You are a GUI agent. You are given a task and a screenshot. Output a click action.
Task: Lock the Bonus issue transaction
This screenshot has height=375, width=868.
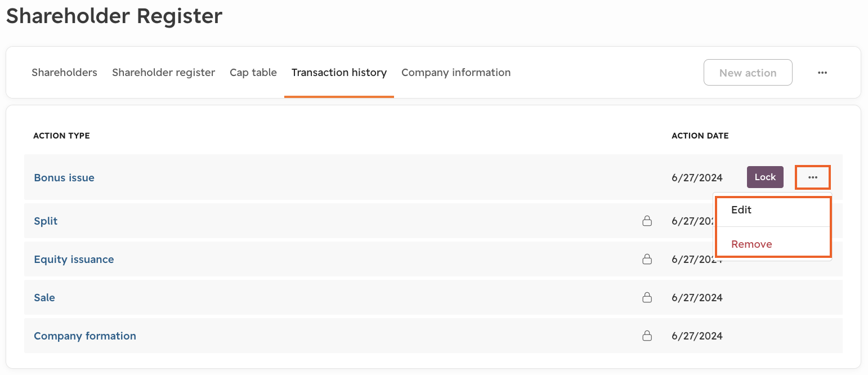(765, 177)
